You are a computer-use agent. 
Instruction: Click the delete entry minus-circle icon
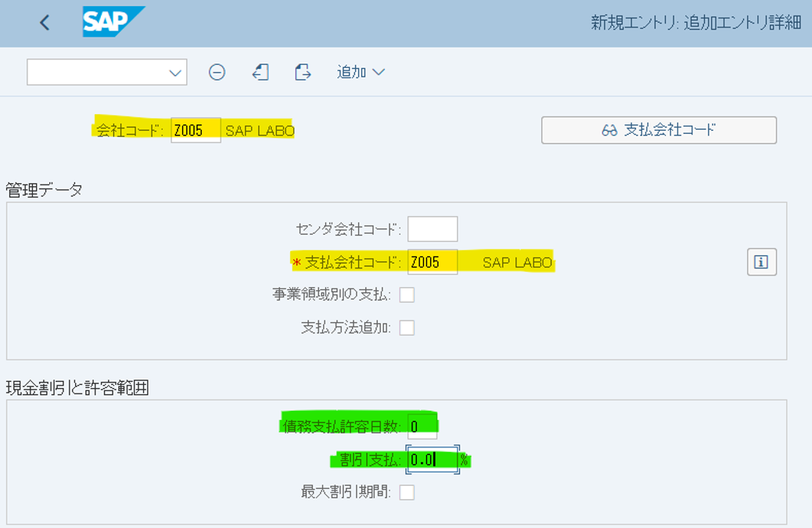217,72
